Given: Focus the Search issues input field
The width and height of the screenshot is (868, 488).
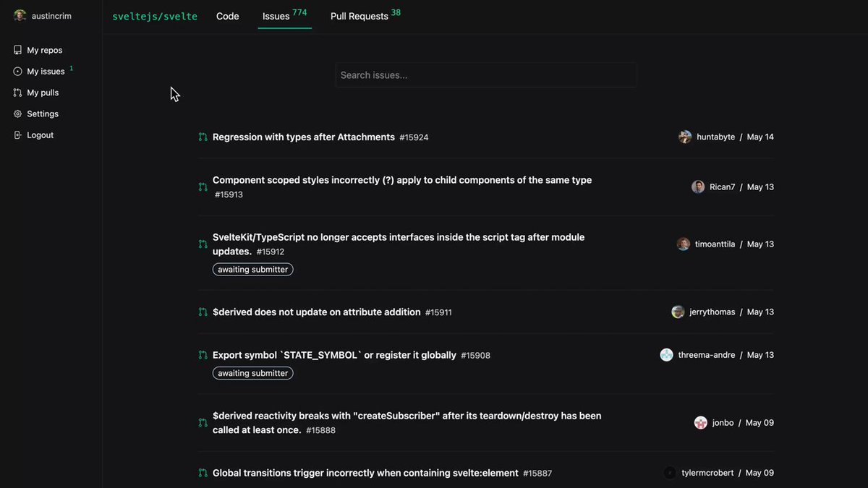Looking at the screenshot, I should pos(485,75).
